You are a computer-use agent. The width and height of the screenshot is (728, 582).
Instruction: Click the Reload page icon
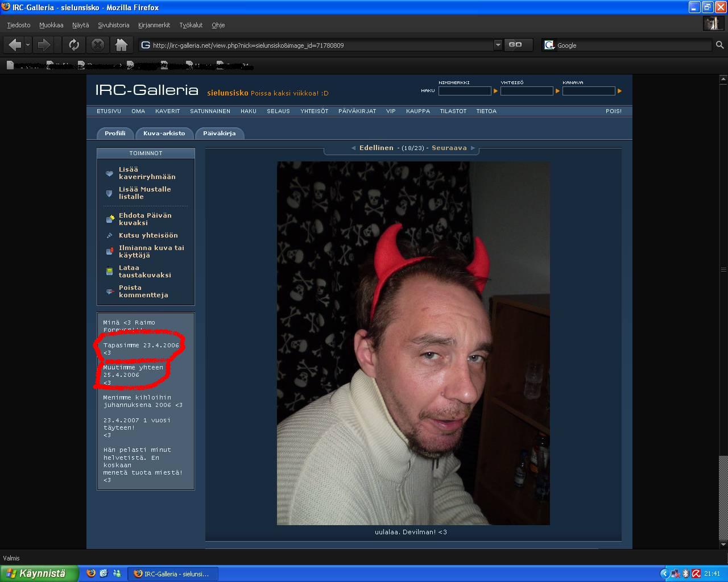pos(73,45)
